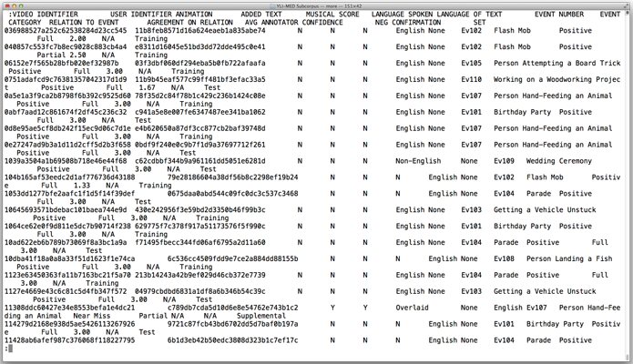This screenshot has width=633, height=364.
Task: Click video ID 11428ab6afef987c376068f118227795
Action: tap(69, 340)
